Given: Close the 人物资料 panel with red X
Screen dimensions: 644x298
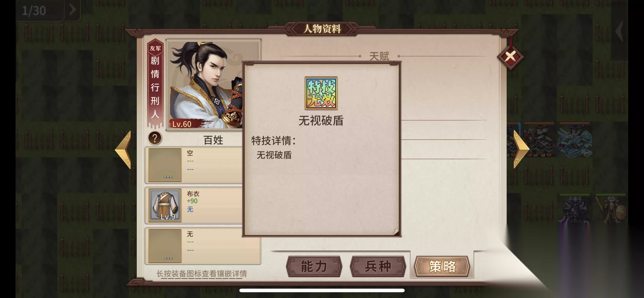Looking at the screenshot, I should tap(510, 57).
